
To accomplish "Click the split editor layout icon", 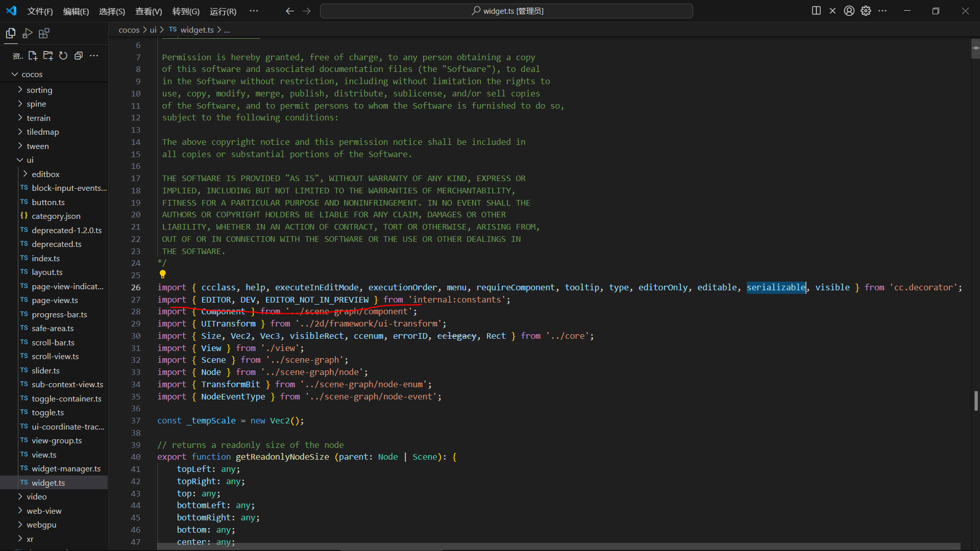I will pos(816,11).
